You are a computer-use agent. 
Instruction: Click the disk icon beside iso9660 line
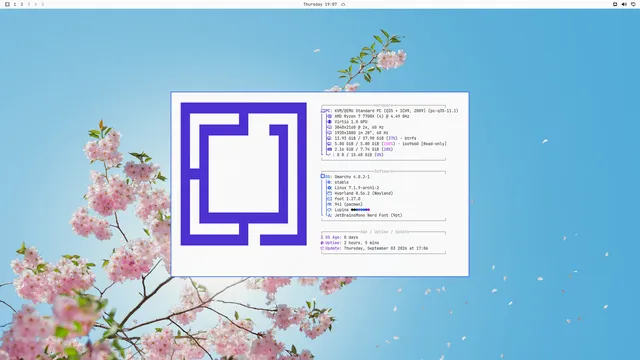(330, 144)
